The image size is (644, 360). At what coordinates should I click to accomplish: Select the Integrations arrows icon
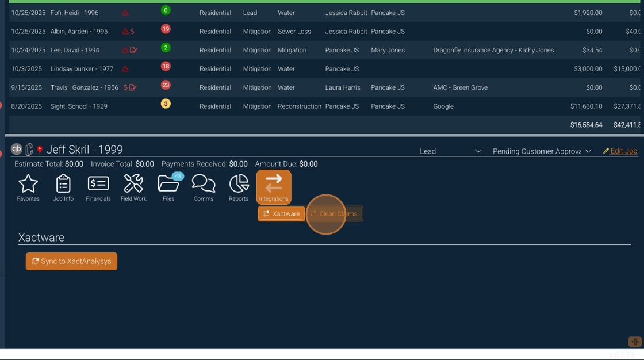[274, 187]
